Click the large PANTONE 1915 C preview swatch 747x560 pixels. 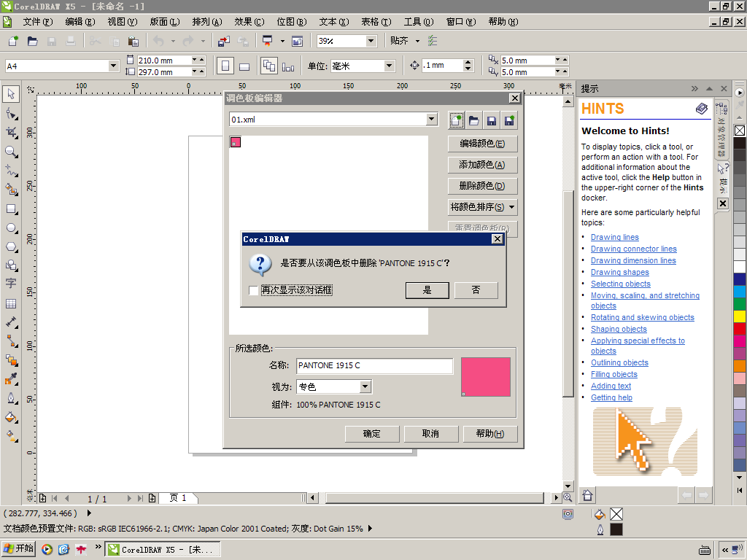pyautogui.click(x=486, y=377)
